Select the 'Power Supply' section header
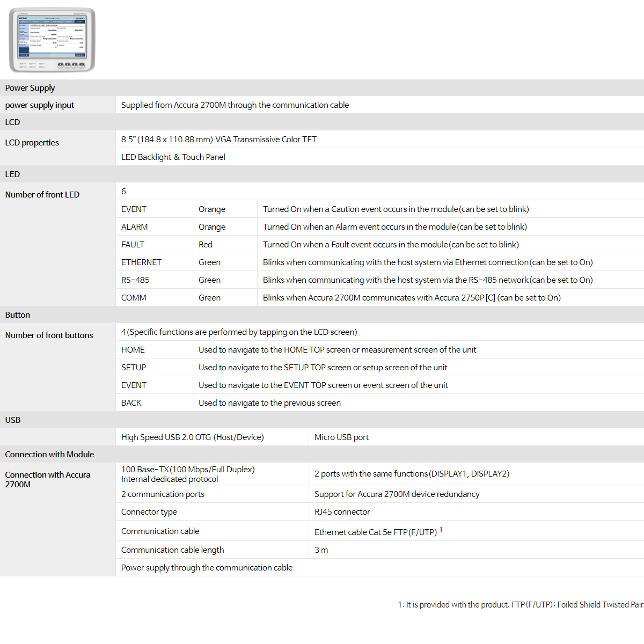Screen dimensions: 644x644 [30, 88]
